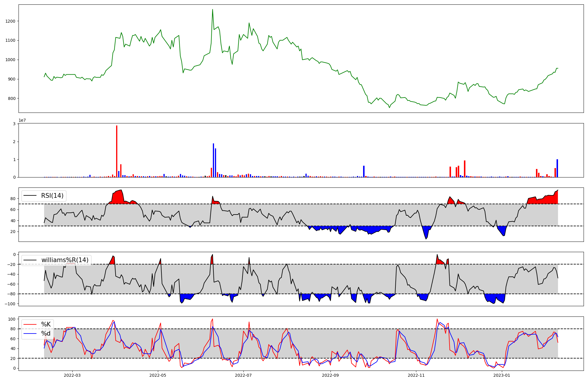Click the 800 price axis label
This screenshot has height=382, width=588.
point(11,98)
